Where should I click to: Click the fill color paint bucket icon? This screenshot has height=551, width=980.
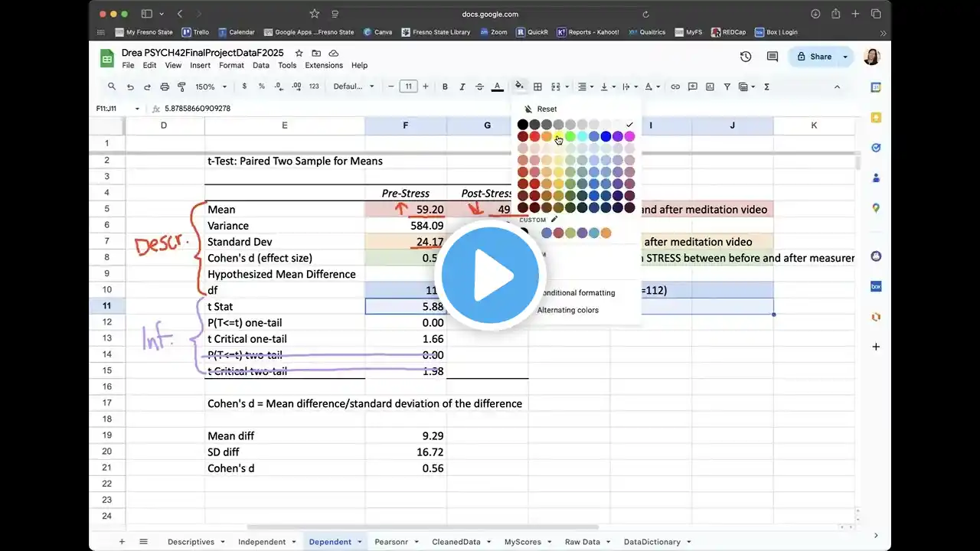519,86
